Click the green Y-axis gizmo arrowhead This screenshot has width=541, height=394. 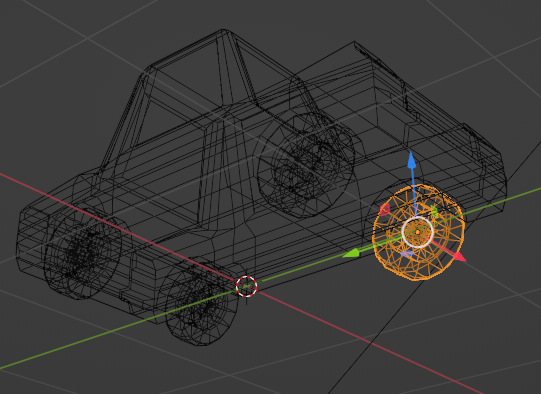(x=351, y=254)
